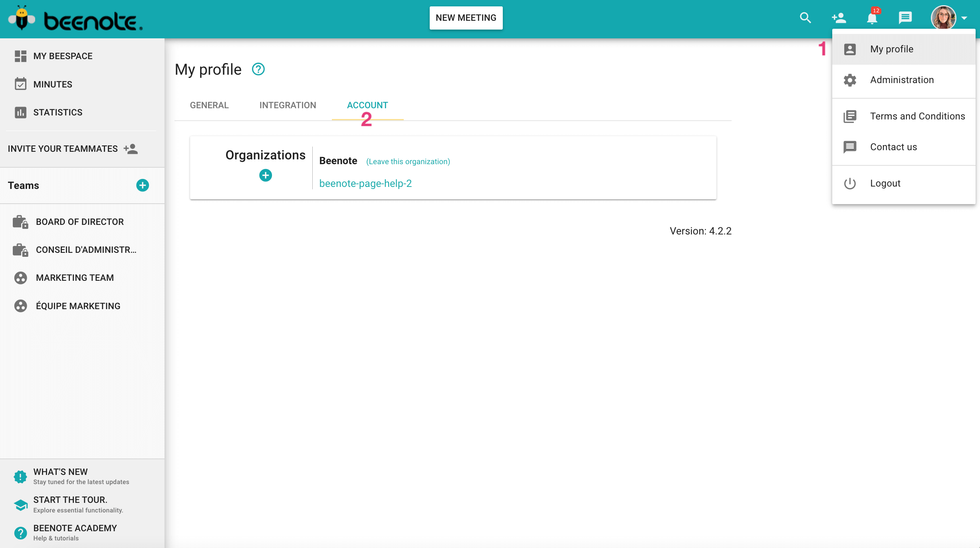Toggle the dropdown arrow beside the avatar
The width and height of the screenshot is (980, 548).
pos(964,18)
